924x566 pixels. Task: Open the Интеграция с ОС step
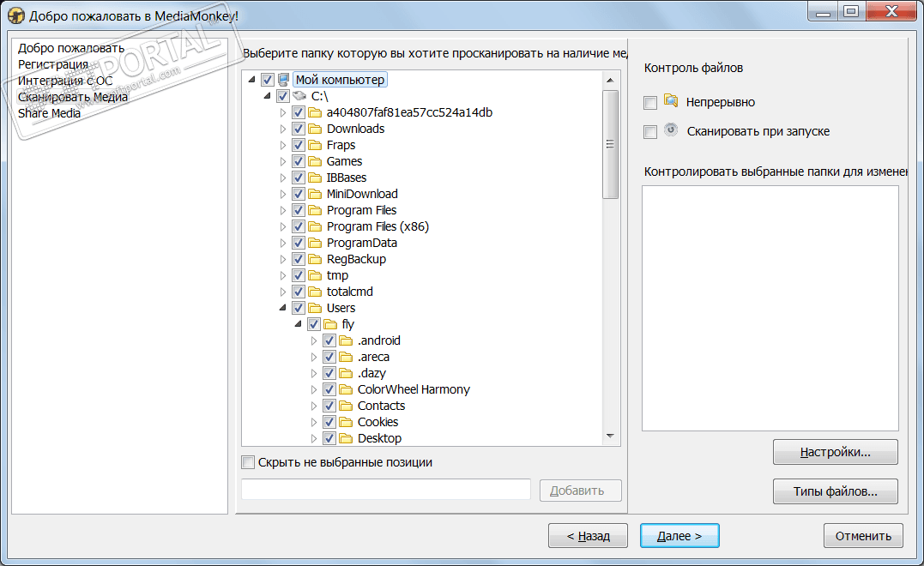coord(65,81)
